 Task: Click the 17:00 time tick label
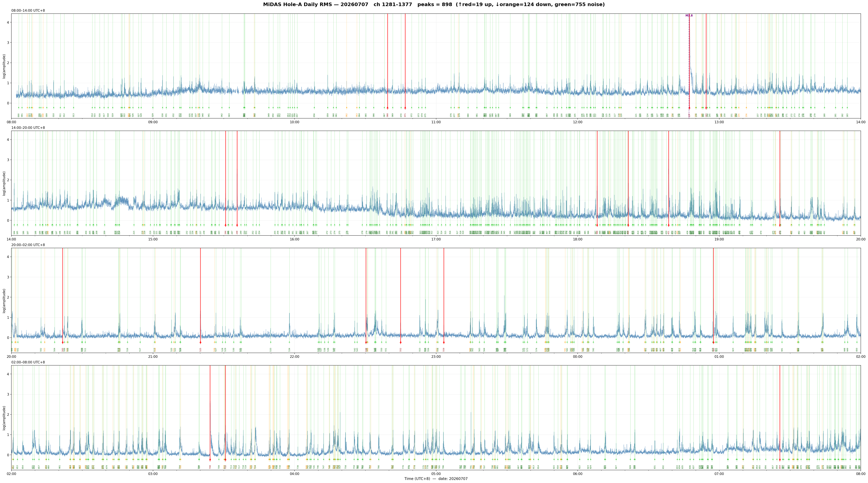pyautogui.click(x=436, y=239)
